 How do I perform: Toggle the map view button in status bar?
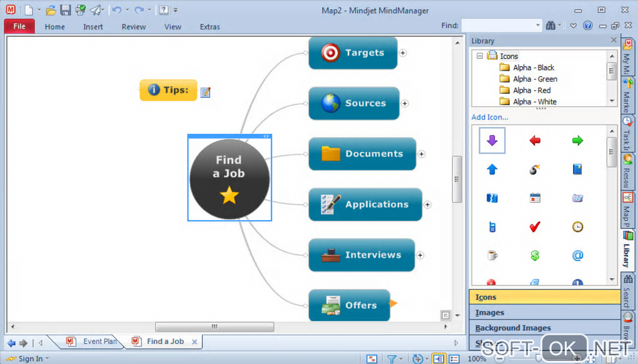[x=438, y=359]
